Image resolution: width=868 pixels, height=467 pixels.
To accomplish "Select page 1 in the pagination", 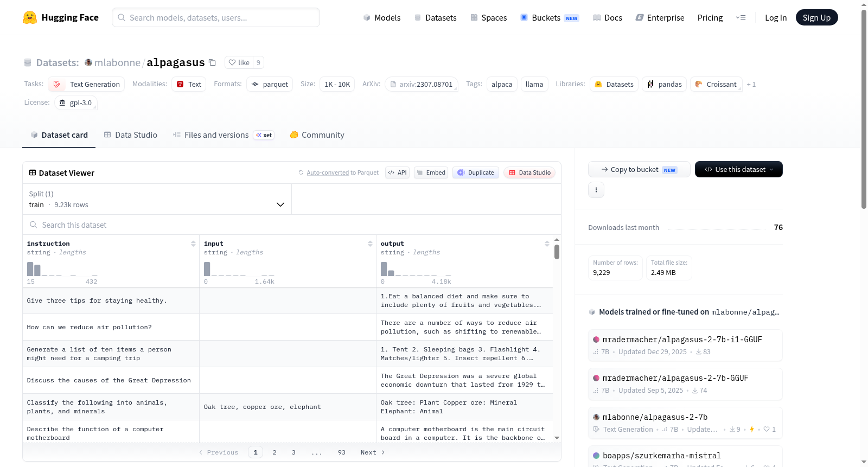I will [x=256, y=452].
